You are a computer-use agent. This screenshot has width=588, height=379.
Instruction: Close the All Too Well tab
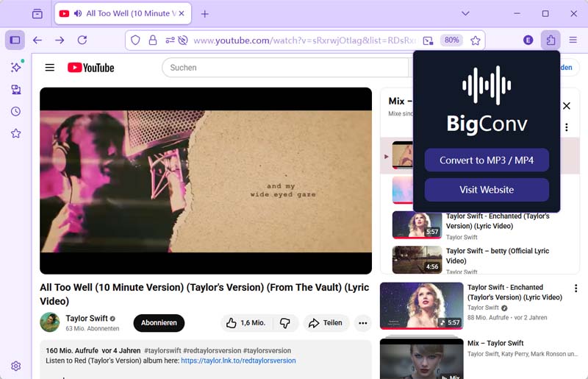tap(182, 13)
